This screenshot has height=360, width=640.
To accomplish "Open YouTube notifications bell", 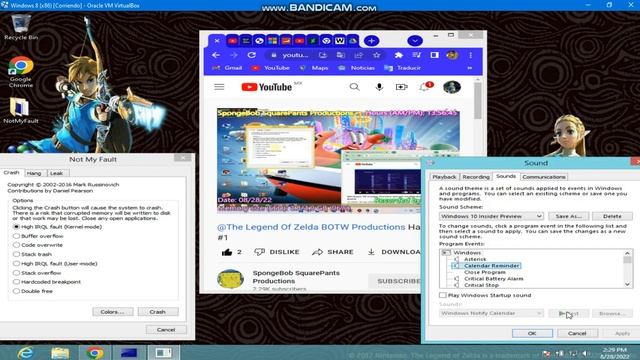I will pyautogui.click(x=424, y=87).
